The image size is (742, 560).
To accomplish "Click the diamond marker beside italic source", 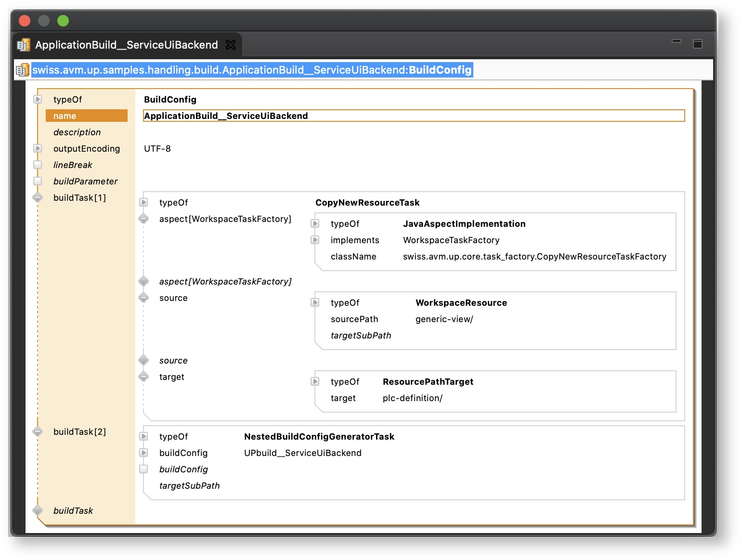I will [143, 360].
